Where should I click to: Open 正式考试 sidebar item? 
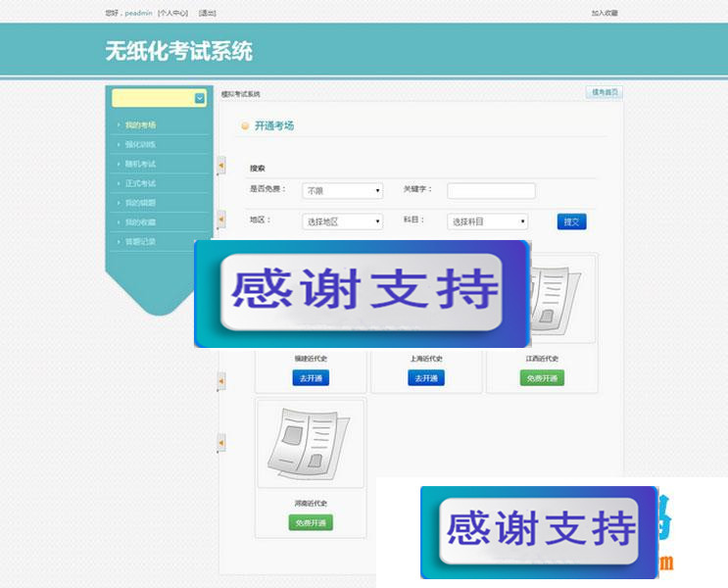point(140,183)
